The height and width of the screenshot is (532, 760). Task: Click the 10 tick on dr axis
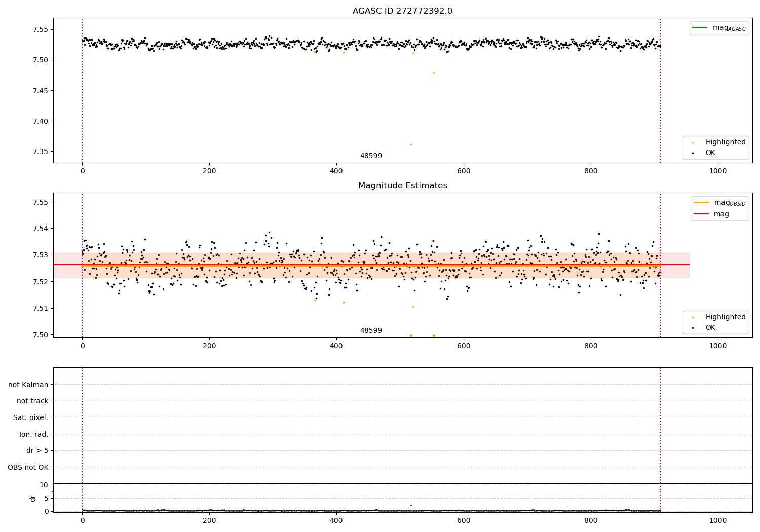44,485
